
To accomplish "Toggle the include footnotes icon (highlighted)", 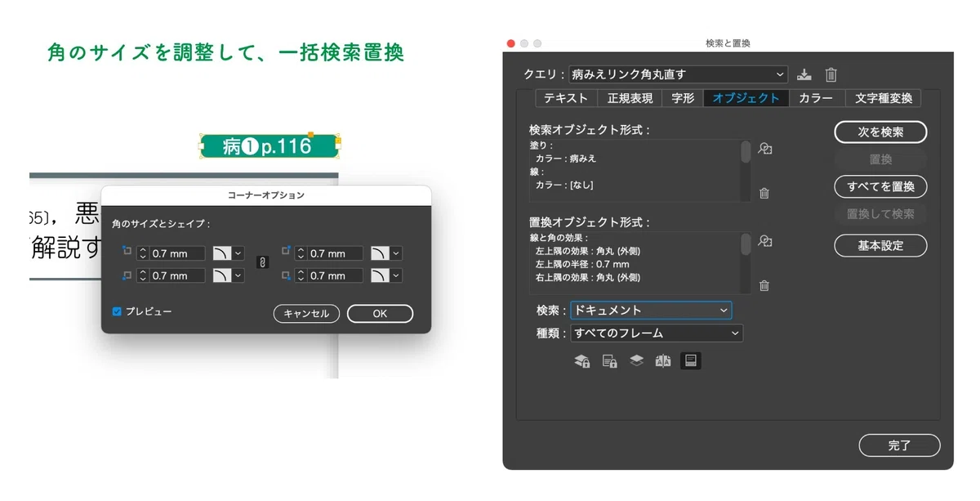I will tap(691, 360).
